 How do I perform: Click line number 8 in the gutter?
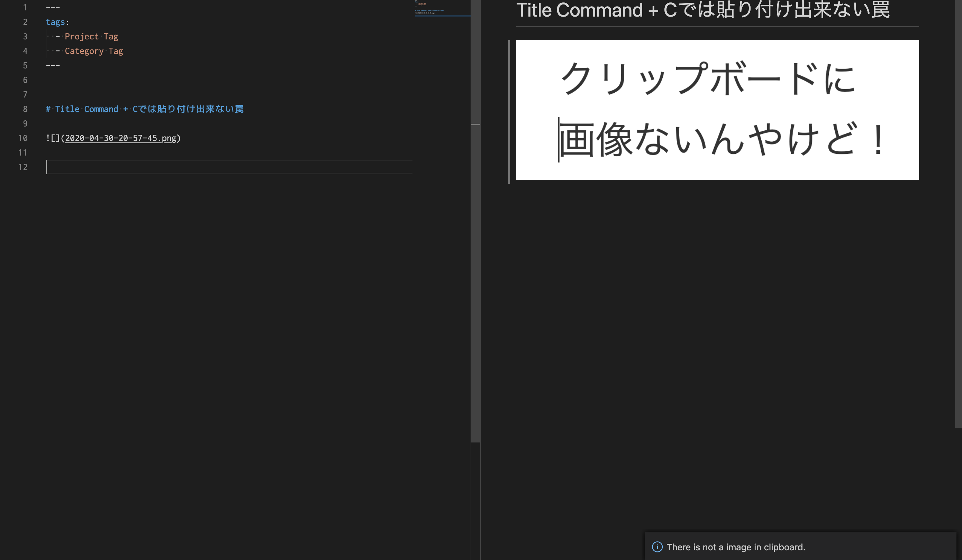[25, 109]
